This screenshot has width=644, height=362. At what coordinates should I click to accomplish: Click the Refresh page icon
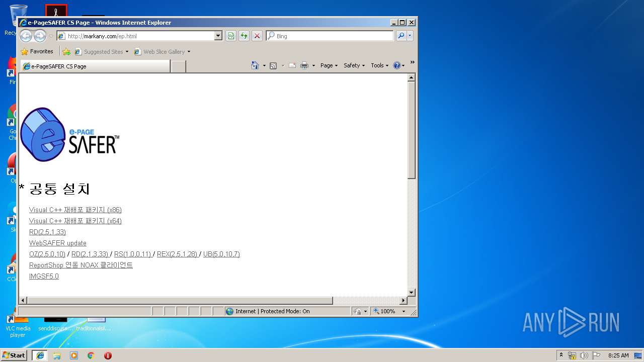[x=244, y=36]
